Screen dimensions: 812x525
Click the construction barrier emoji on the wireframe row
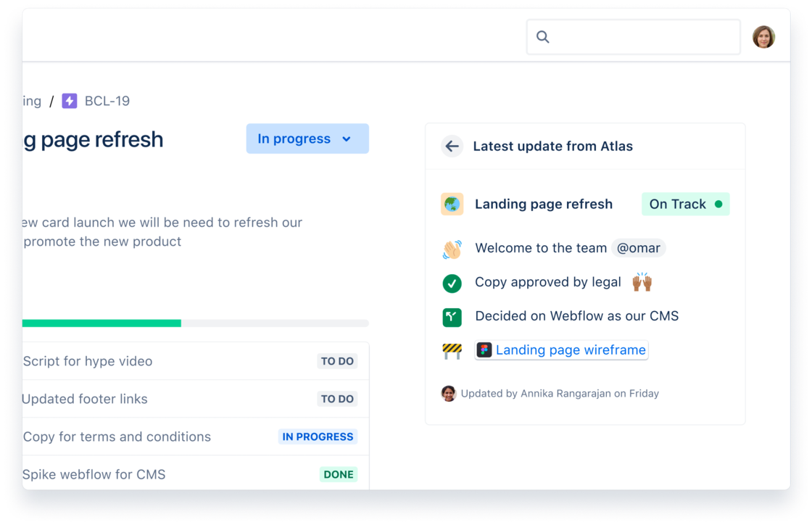[452, 350]
